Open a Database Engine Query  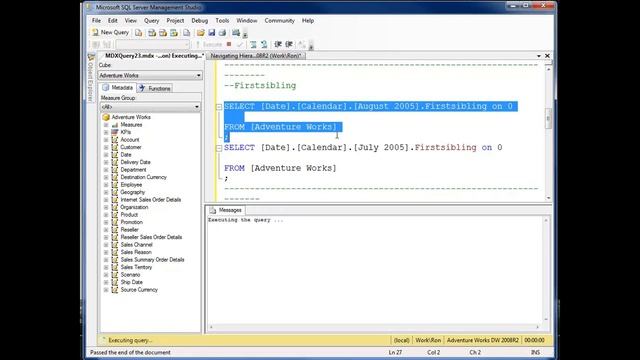point(139,33)
